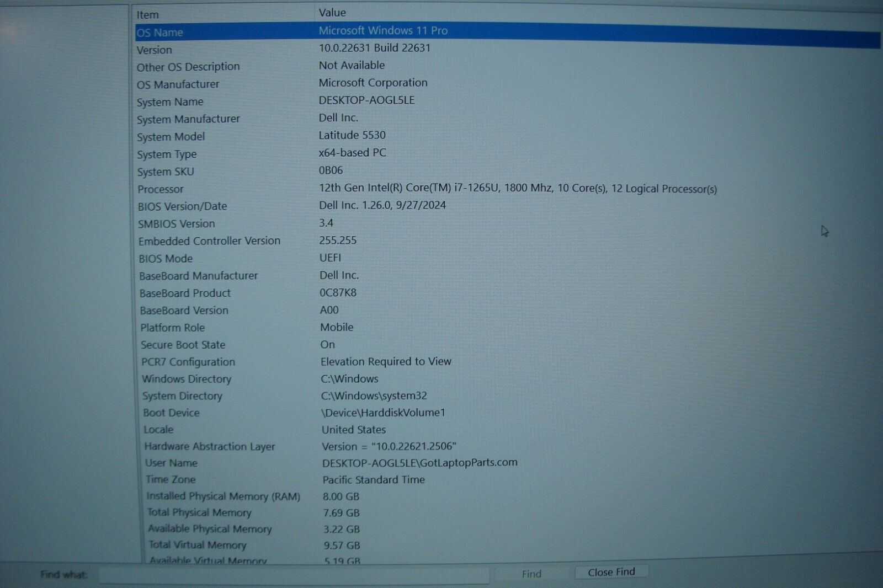Select the System Model row

(x=507, y=136)
